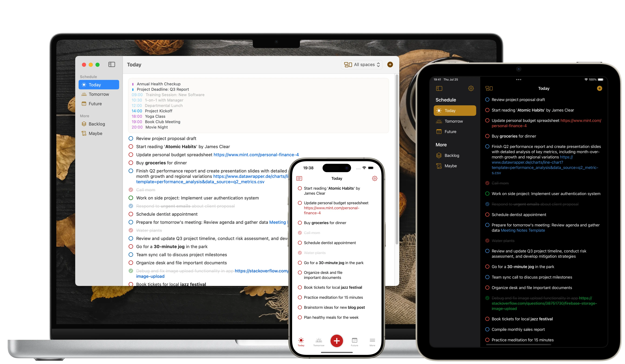Viewport: 625px width, 364px height.
Task: Select 'Review project proposal draft' task item
Action: (x=166, y=138)
